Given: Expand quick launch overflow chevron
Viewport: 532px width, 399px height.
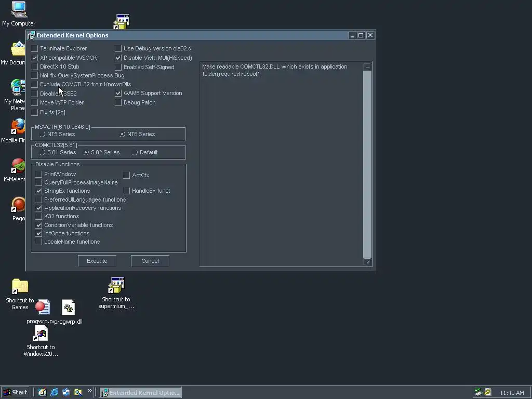Looking at the screenshot, I should click(x=89, y=391).
